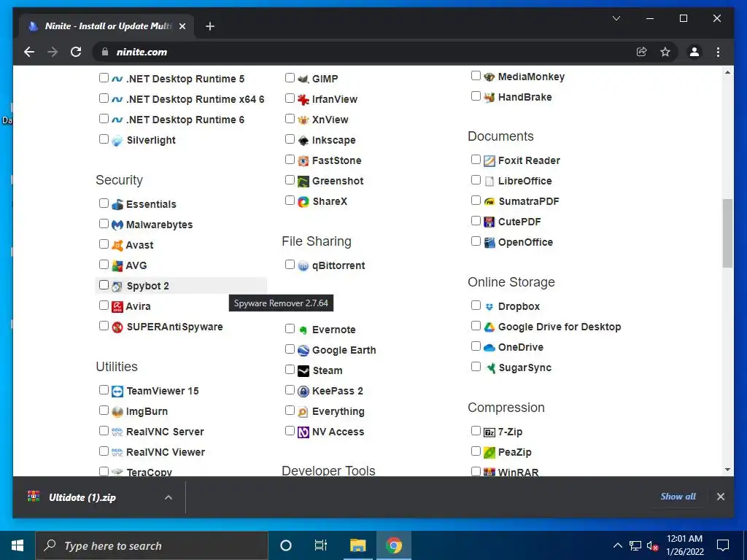The height and width of the screenshot is (560, 747).
Task: Click the taskbar search box
Action: [152, 545]
